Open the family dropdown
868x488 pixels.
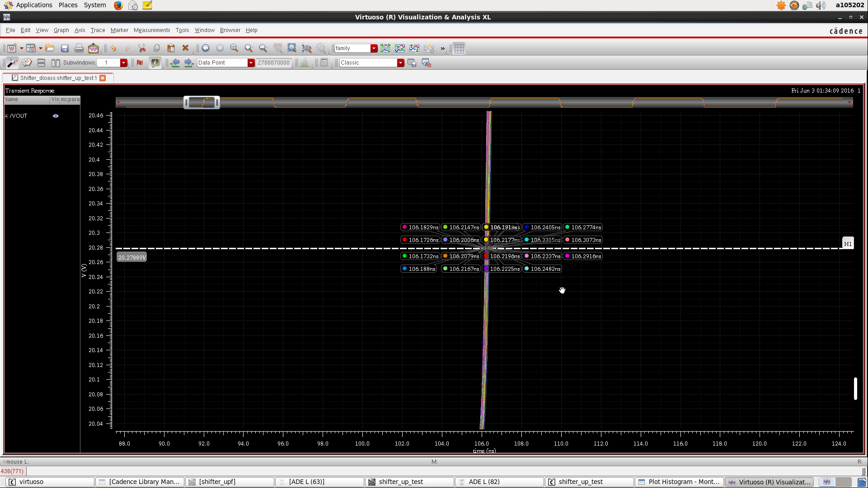[x=374, y=48]
